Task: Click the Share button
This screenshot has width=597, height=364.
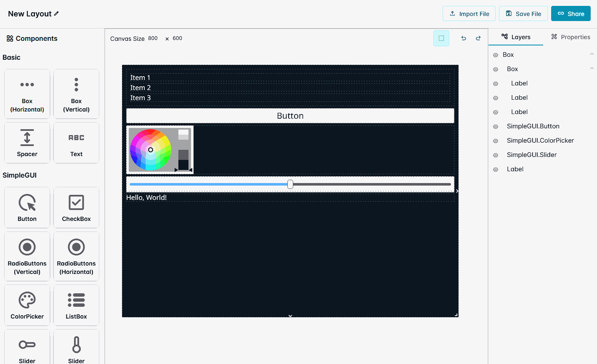Action: tap(571, 13)
